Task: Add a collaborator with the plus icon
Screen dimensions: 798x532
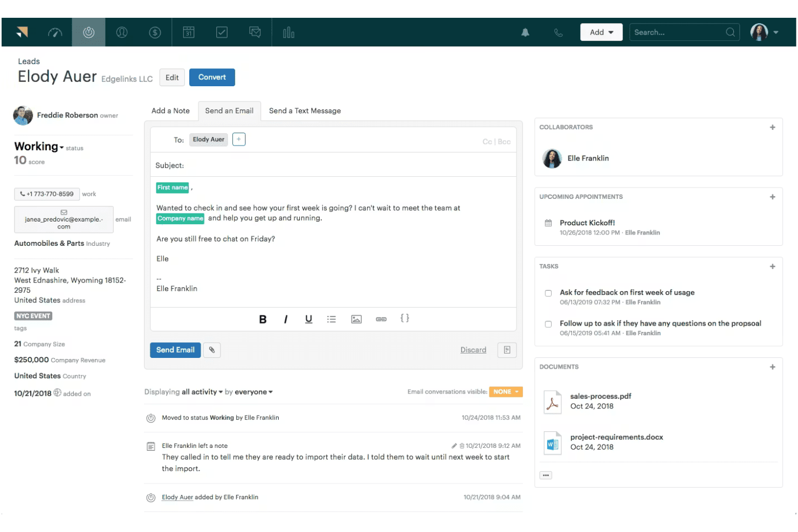Action: [x=773, y=127]
